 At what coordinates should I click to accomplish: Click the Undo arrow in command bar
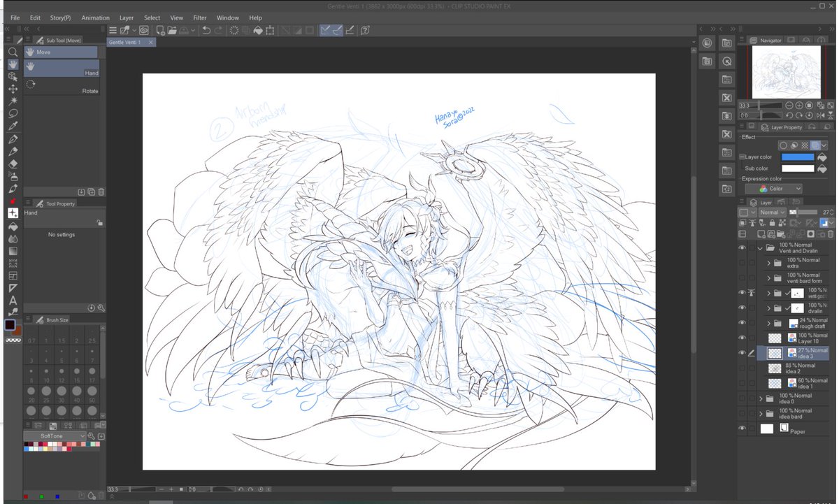206,30
